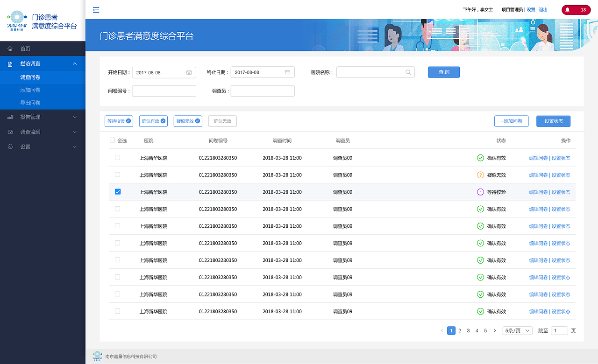
Task: Click the home icon beside 首页
Action: [10, 49]
